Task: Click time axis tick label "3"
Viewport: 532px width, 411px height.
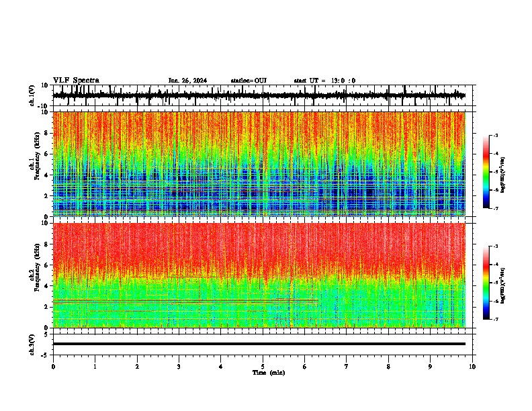Action: coord(179,367)
